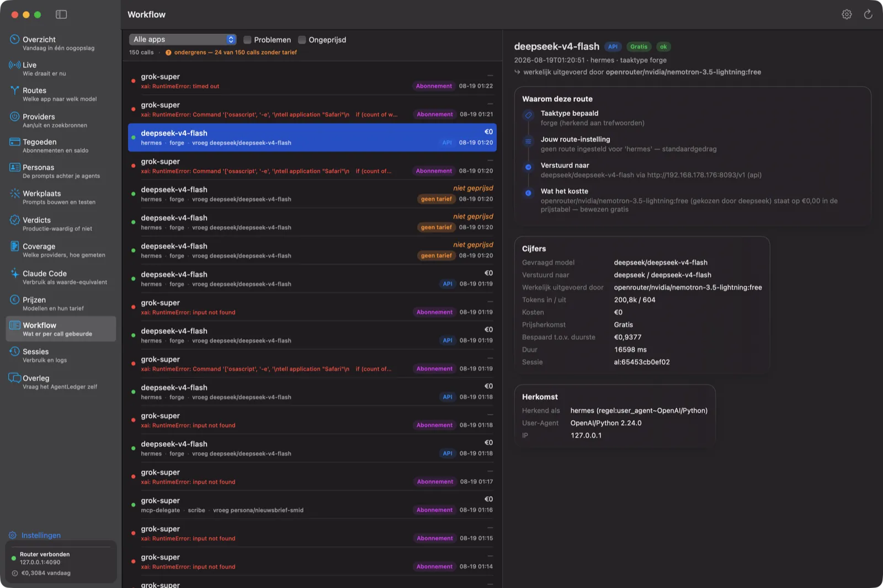Click the Router verbonden status card
The height and width of the screenshot is (588, 883).
pos(61,563)
